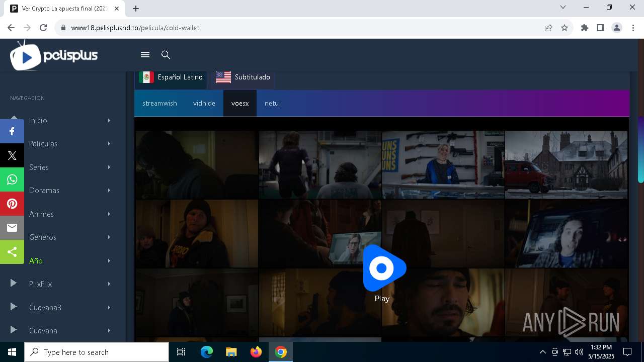The height and width of the screenshot is (362, 644).
Task: Toggle Chrome side panel
Action: (x=601, y=28)
